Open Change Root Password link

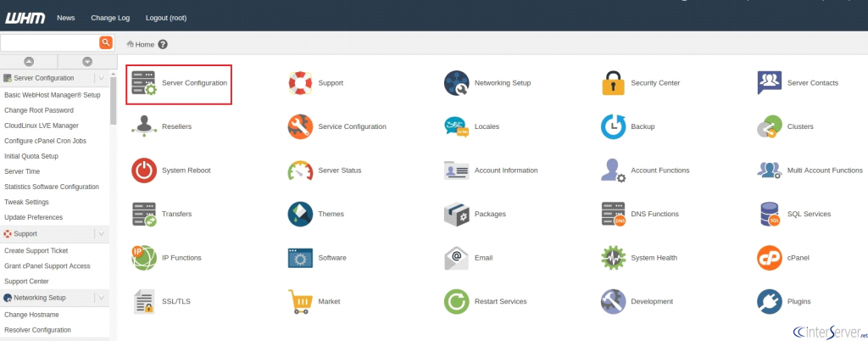click(x=39, y=110)
